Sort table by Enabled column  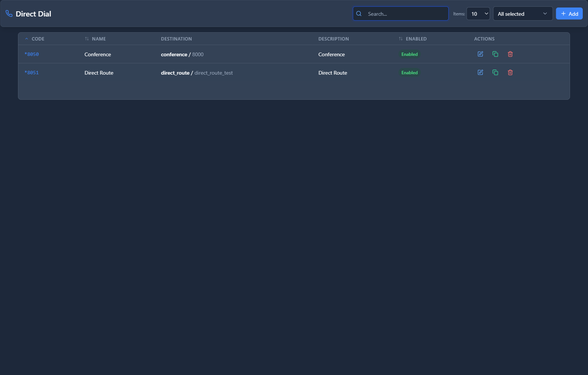(x=416, y=39)
